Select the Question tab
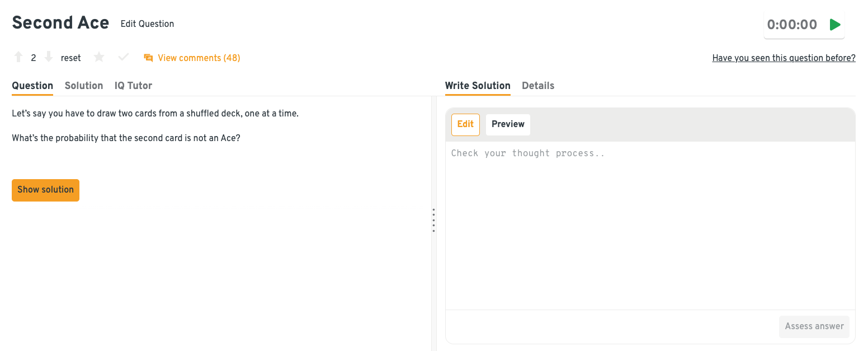The width and height of the screenshot is (868, 351). click(x=32, y=86)
